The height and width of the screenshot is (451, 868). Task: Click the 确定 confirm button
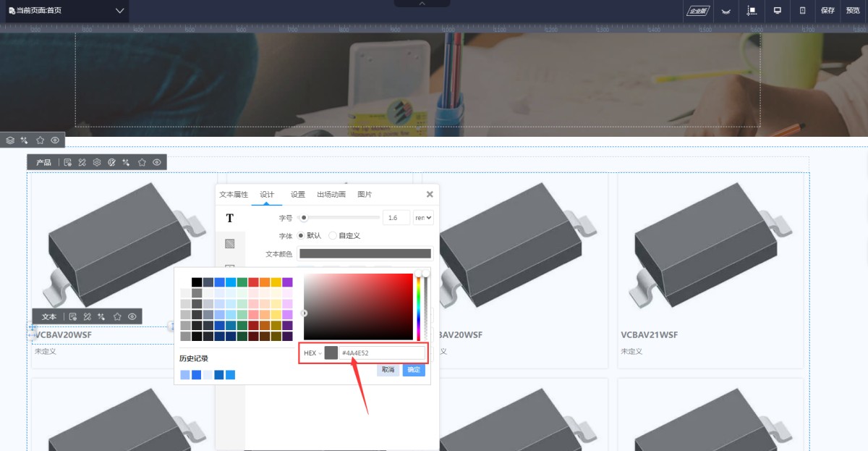tap(414, 370)
